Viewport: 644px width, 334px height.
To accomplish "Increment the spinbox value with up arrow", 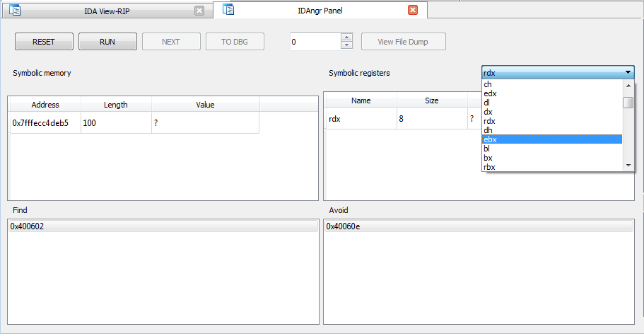I will 346,38.
